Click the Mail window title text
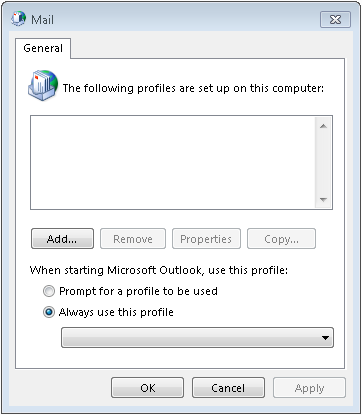Screen dimensions: 362x415 point(42,20)
